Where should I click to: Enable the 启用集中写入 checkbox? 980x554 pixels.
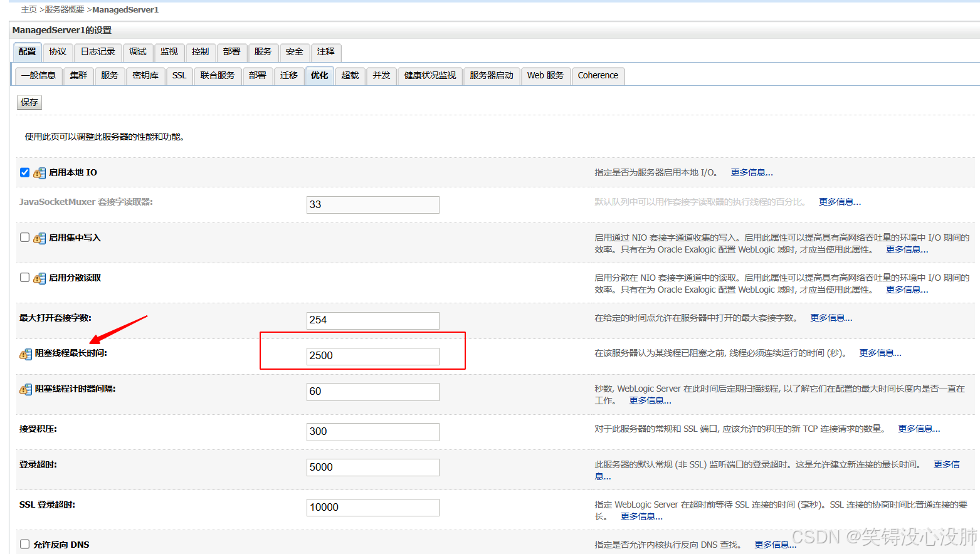(23, 237)
